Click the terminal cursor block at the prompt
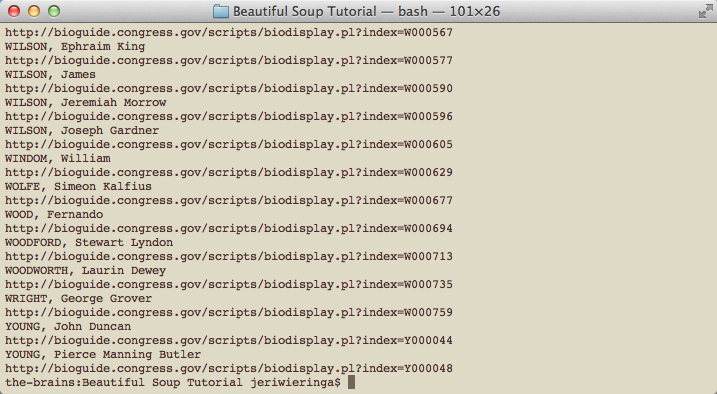Image resolution: width=717 pixels, height=394 pixels. click(x=351, y=382)
